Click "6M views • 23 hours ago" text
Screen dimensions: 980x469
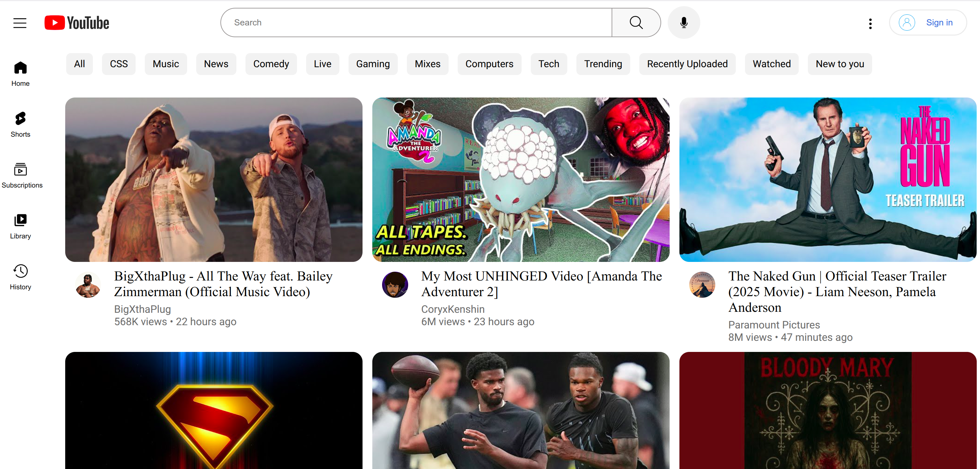[x=477, y=322]
